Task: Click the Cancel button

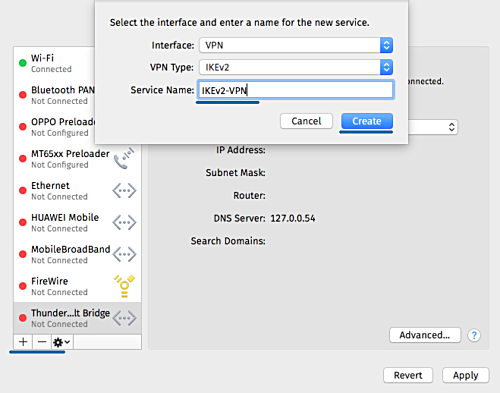Action: coord(306,121)
